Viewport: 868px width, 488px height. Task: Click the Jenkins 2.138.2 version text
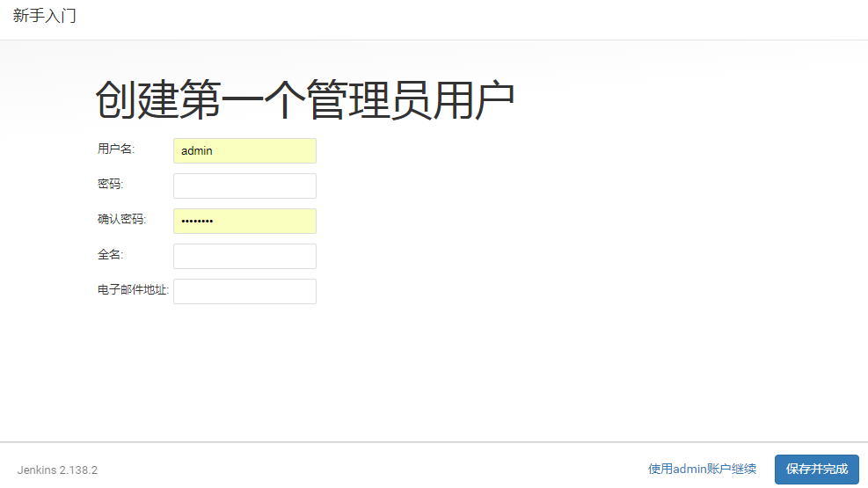(x=57, y=470)
